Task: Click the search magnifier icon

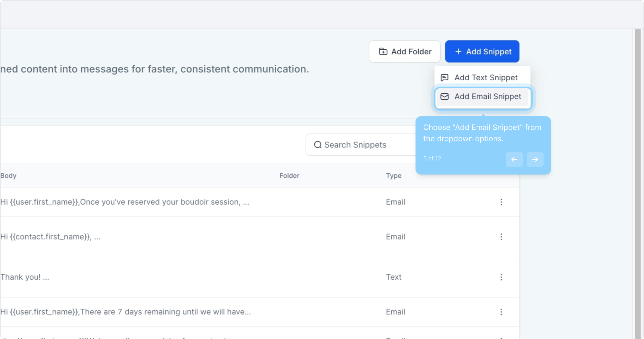Action: (x=318, y=145)
